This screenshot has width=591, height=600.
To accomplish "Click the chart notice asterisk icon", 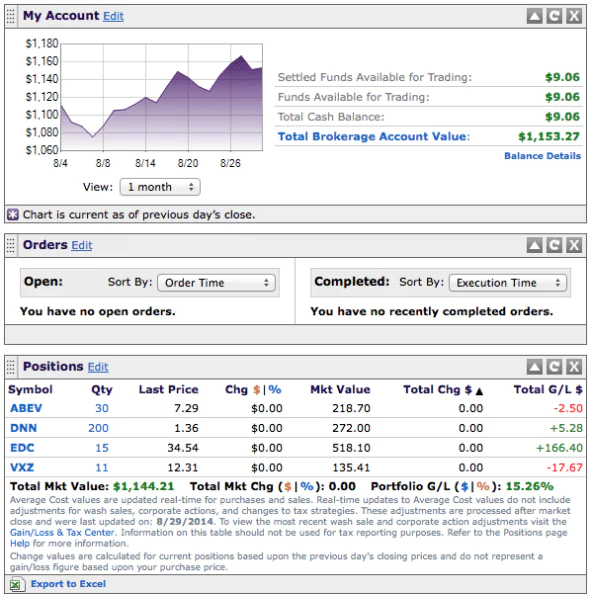I will [13, 214].
